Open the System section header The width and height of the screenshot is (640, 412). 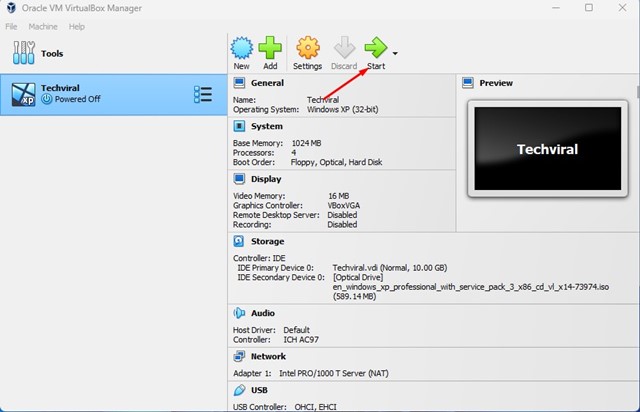(266, 127)
